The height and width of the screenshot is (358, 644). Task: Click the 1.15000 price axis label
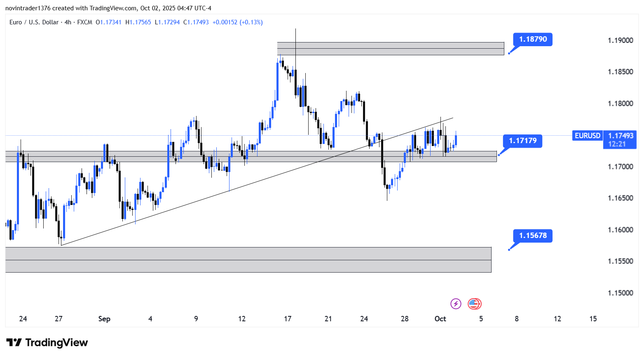(620, 293)
